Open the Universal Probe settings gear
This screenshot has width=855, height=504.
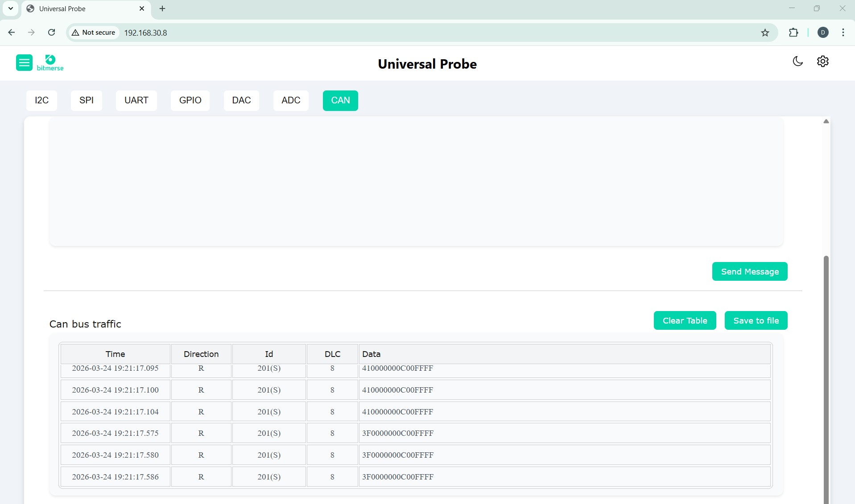(822, 61)
